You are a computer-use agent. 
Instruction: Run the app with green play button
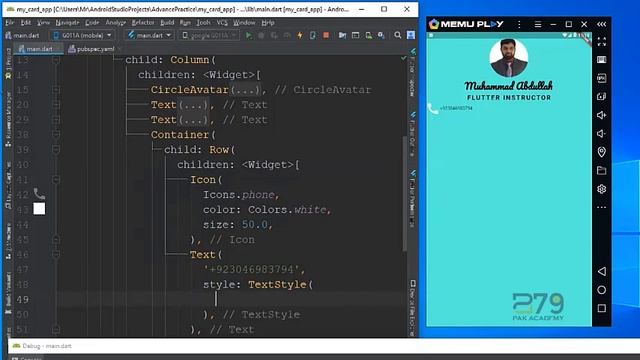249,36
